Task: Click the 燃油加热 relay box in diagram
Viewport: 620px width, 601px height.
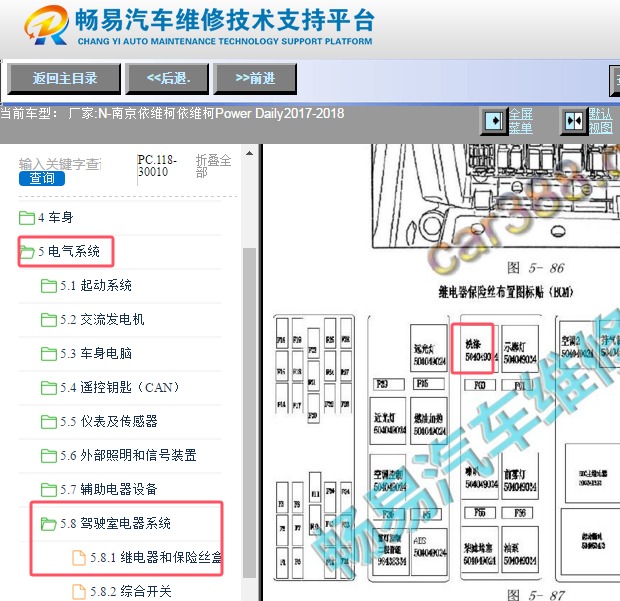Action: [429, 421]
